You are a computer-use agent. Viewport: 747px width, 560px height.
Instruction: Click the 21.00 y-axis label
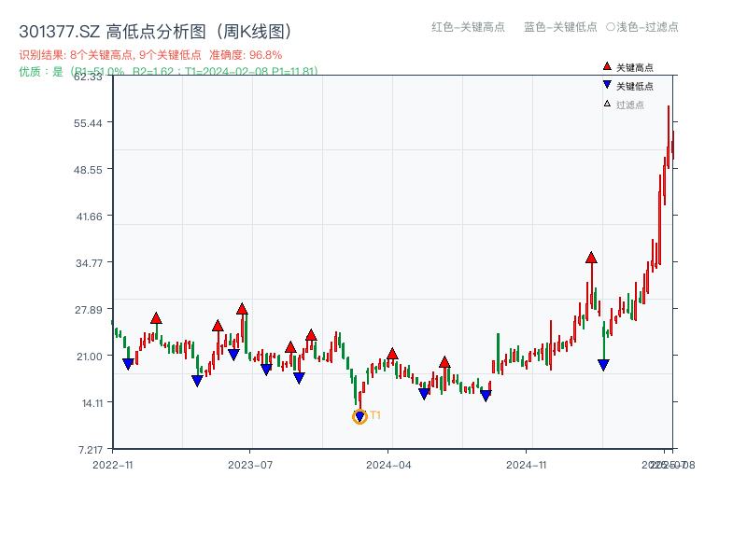tap(90, 357)
